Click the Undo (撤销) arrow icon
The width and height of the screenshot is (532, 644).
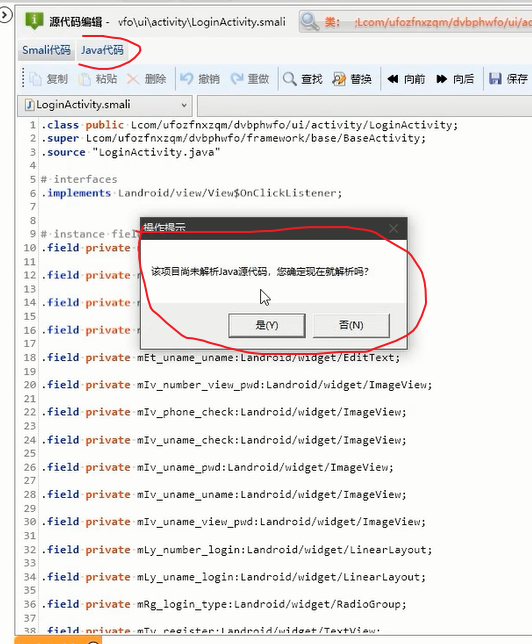[x=187, y=78]
